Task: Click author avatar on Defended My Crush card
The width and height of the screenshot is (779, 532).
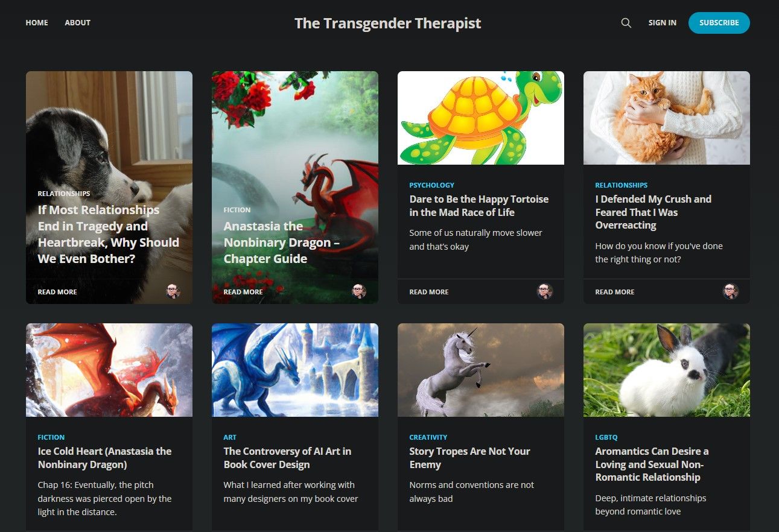Action: 731,291
